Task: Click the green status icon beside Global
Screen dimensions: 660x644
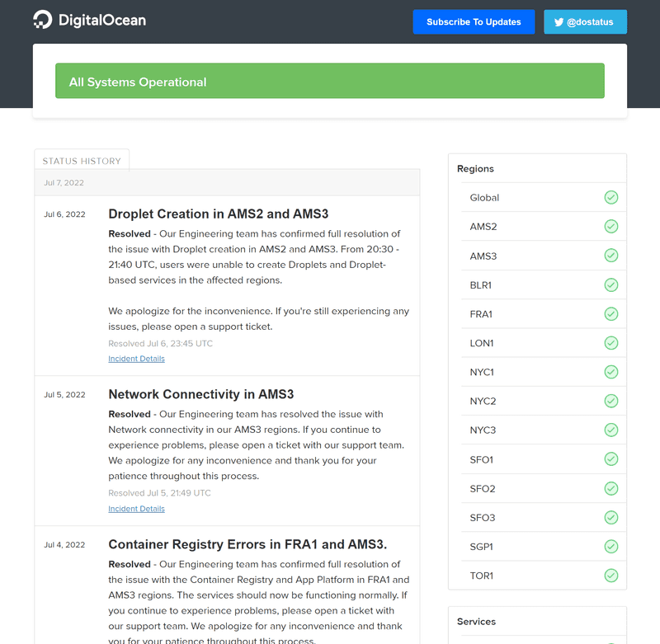Action: [611, 197]
